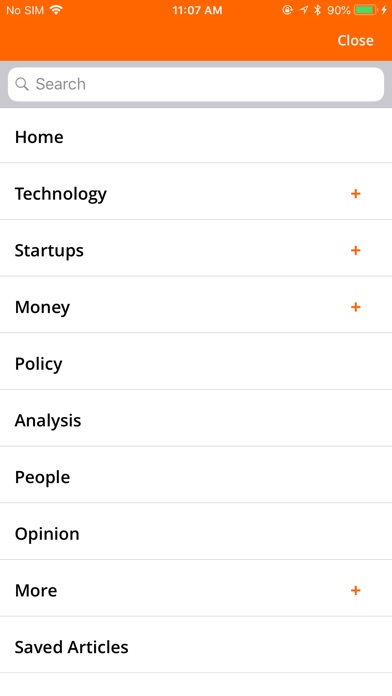
Task: Select the More menu item
Action: (196, 590)
